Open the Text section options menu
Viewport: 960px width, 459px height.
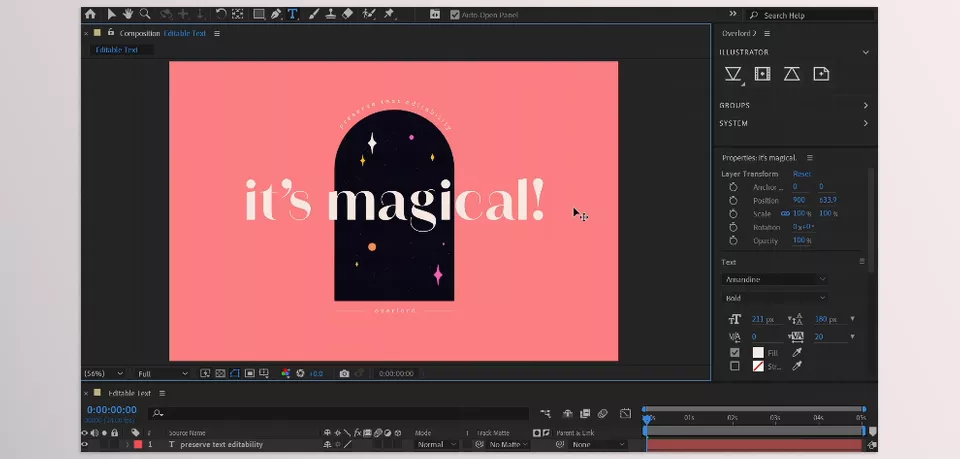[862, 261]
